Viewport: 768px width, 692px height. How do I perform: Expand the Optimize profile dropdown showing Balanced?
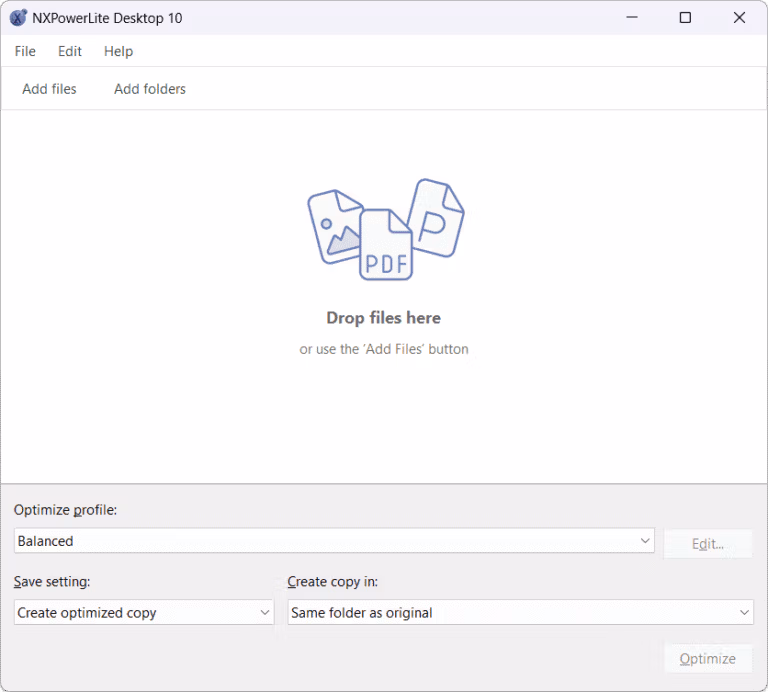(x=334, y=541)
